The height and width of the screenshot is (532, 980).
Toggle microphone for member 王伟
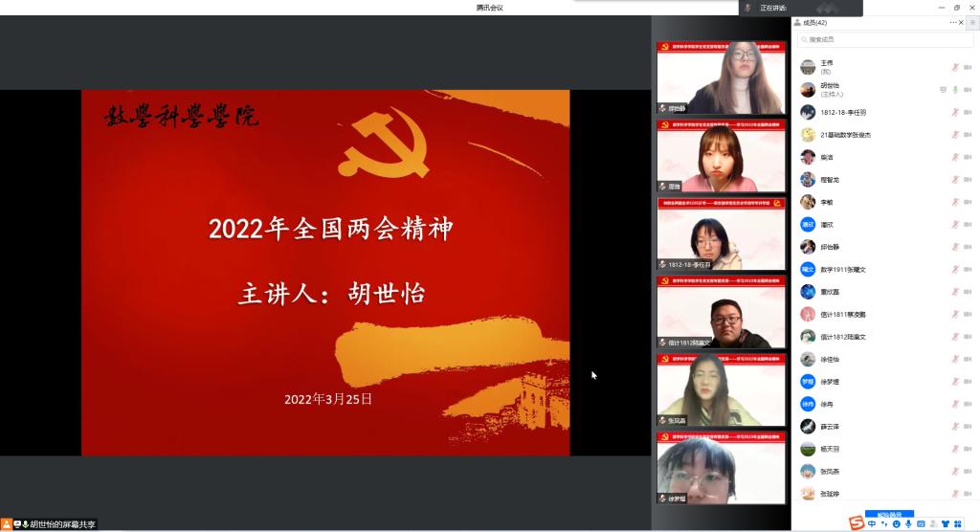click(955, 67)
